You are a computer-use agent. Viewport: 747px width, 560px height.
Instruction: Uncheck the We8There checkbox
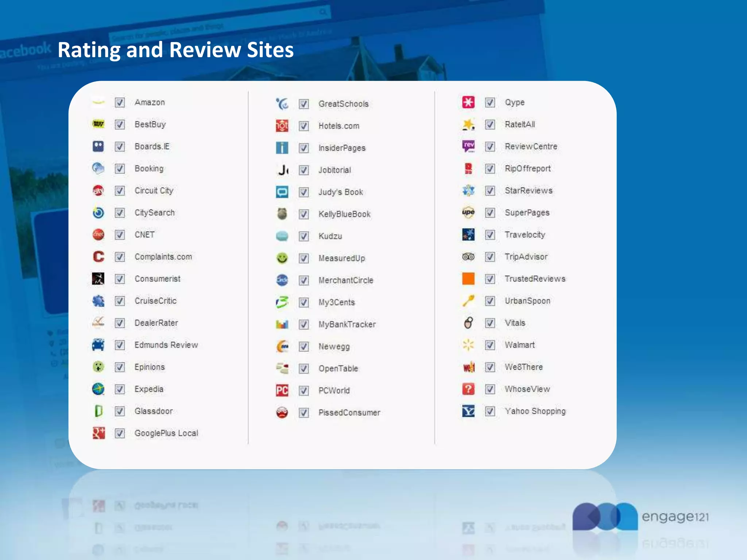pyautogui.click(x=490, y=367)
